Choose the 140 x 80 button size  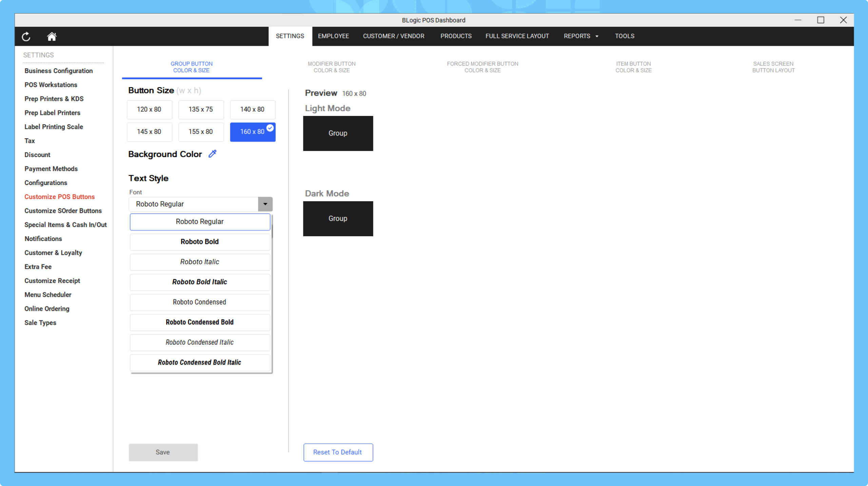[252, 109]
